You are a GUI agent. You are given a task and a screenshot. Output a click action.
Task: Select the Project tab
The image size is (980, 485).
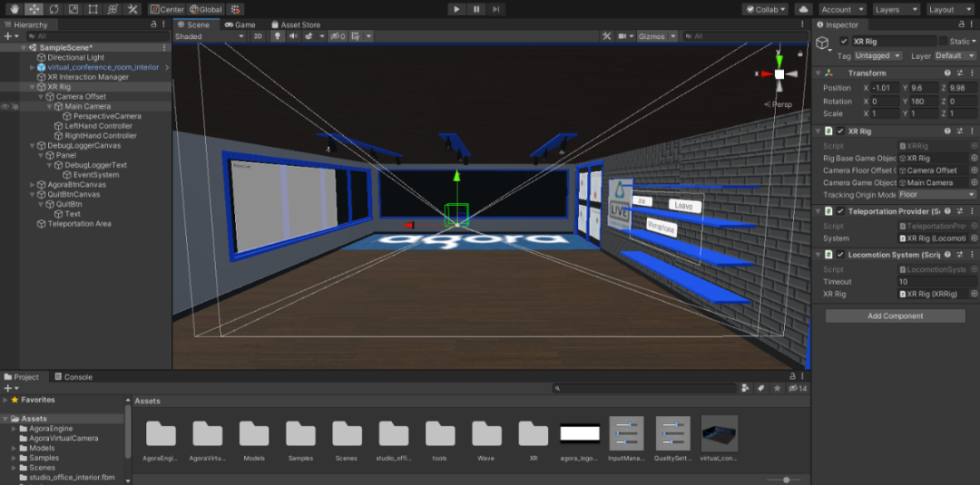[x=23, y=377]
